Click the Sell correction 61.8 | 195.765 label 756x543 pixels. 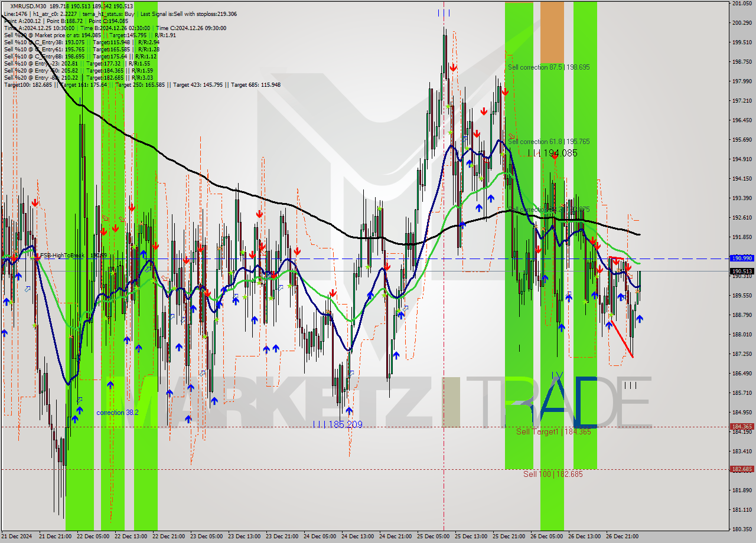549,142
